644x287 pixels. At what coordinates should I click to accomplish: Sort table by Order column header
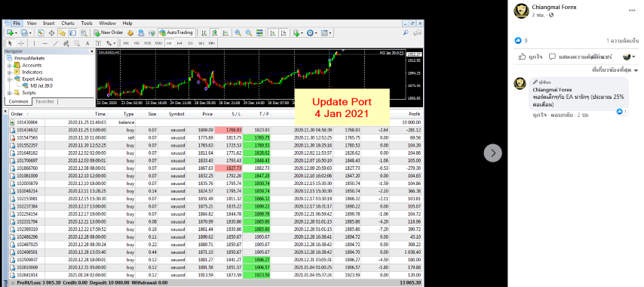coord(17,114)
